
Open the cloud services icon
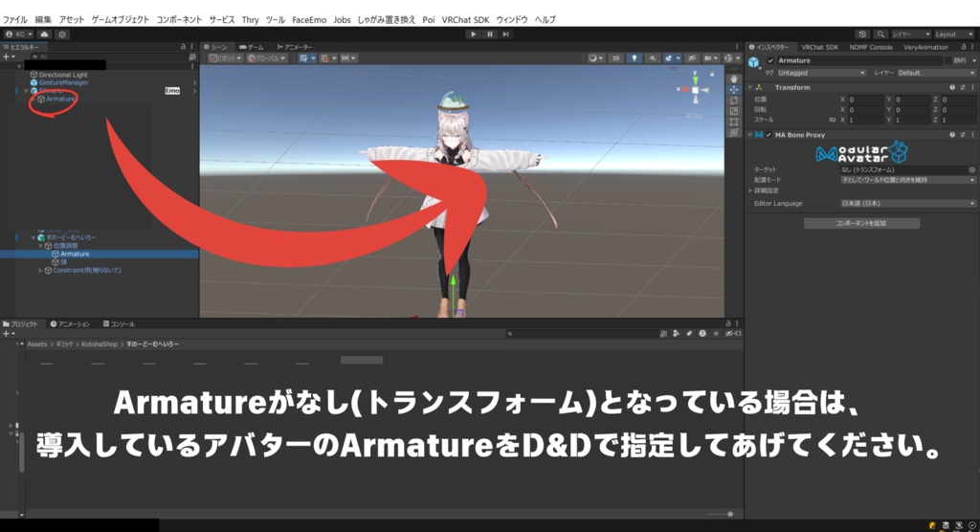pos(44,34)
